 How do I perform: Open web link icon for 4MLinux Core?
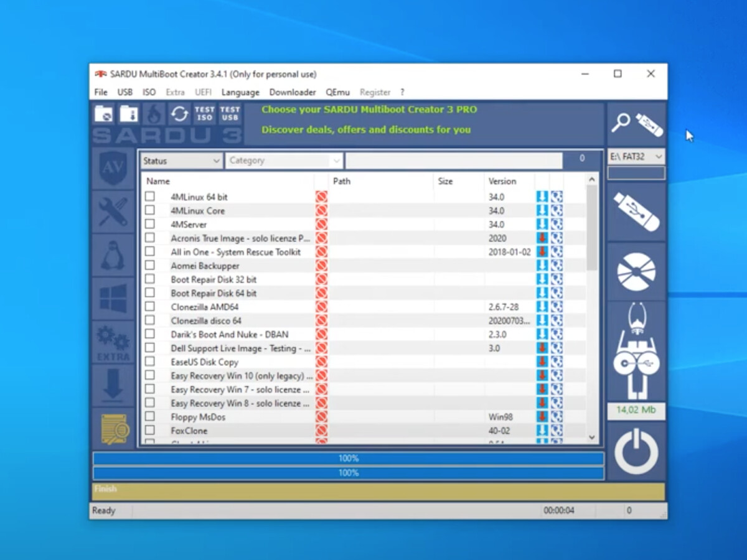pyautogui.click(x=557, y=210)
